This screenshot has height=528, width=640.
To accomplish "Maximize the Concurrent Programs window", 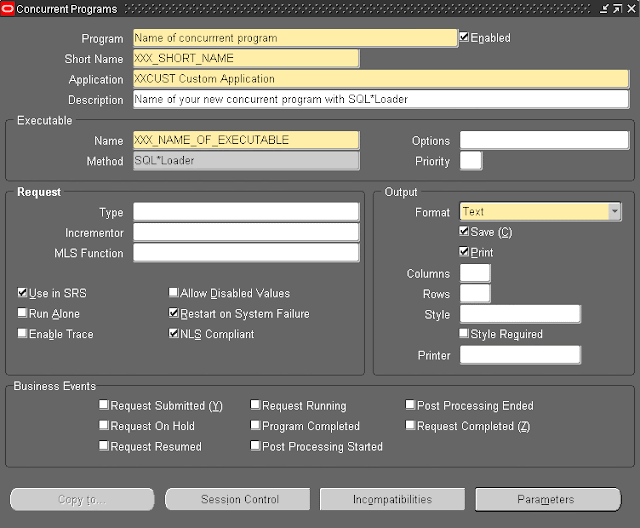I will pyautogui.click(x=618, y=9).
